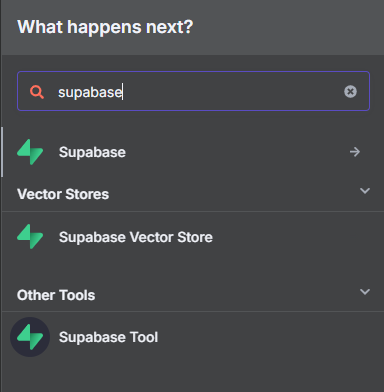Clear the search text with the X icon

(x=350, y=91)
